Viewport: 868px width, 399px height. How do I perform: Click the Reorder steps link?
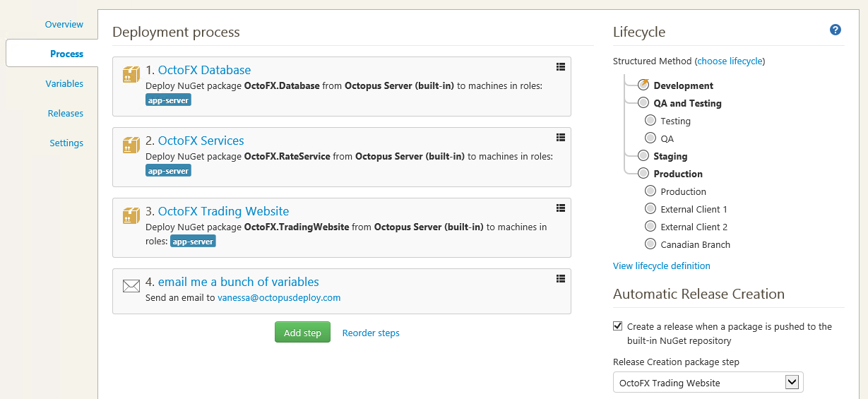(371, 333)
